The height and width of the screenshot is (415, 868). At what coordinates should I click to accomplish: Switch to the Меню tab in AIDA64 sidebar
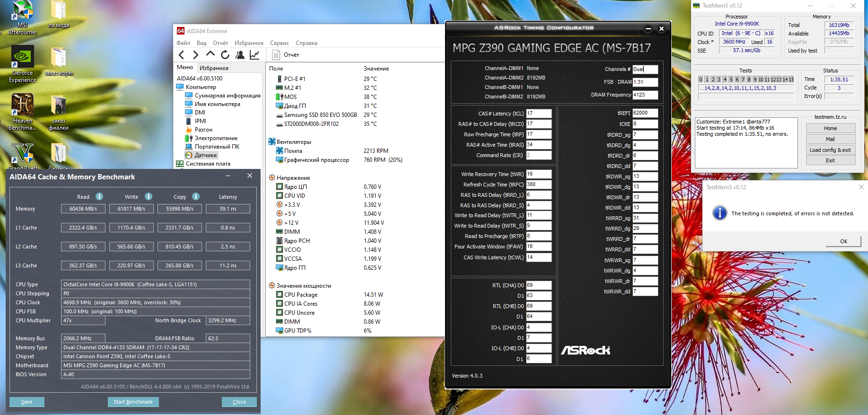point(185,67)
